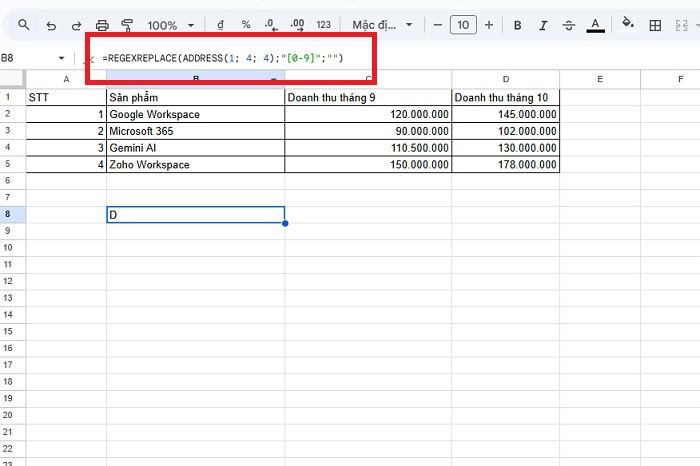Click the STT header cell
The width and height of the screenshot is (700, 466).
[66, 97]
